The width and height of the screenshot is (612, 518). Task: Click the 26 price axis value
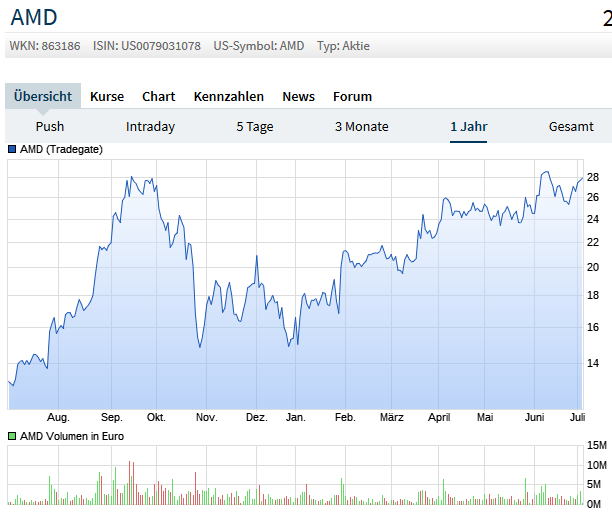tap(592, 197)
